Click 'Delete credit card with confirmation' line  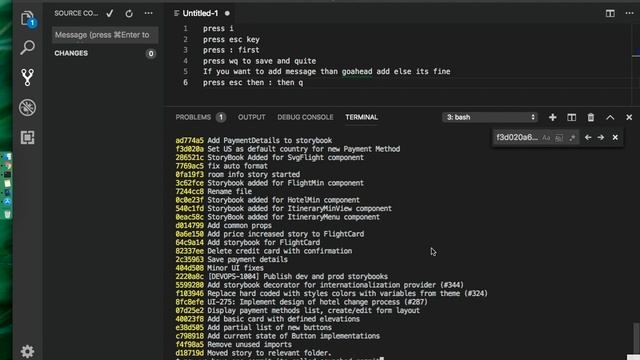click(x=280, y=251)
